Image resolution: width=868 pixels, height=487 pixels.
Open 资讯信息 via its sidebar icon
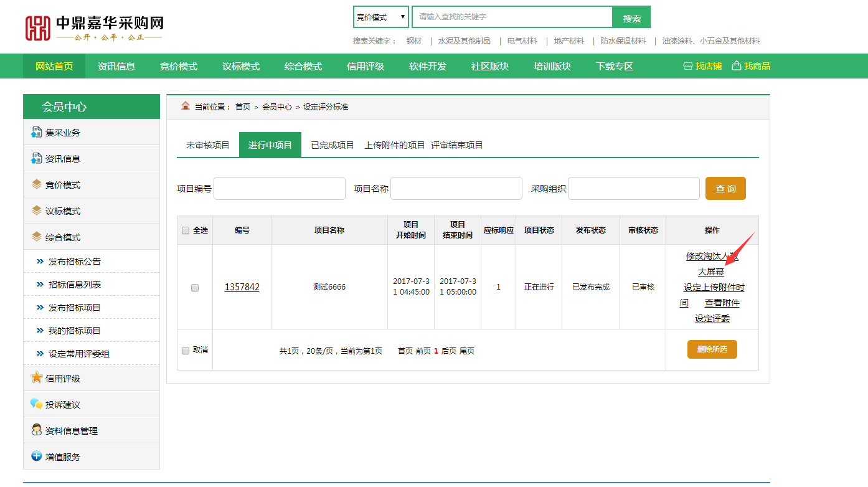36,158
